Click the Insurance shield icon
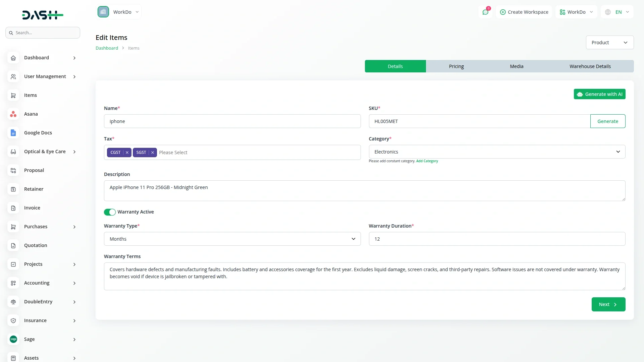The width and height of the screenshot is (644, 362). tap(13, 320)
